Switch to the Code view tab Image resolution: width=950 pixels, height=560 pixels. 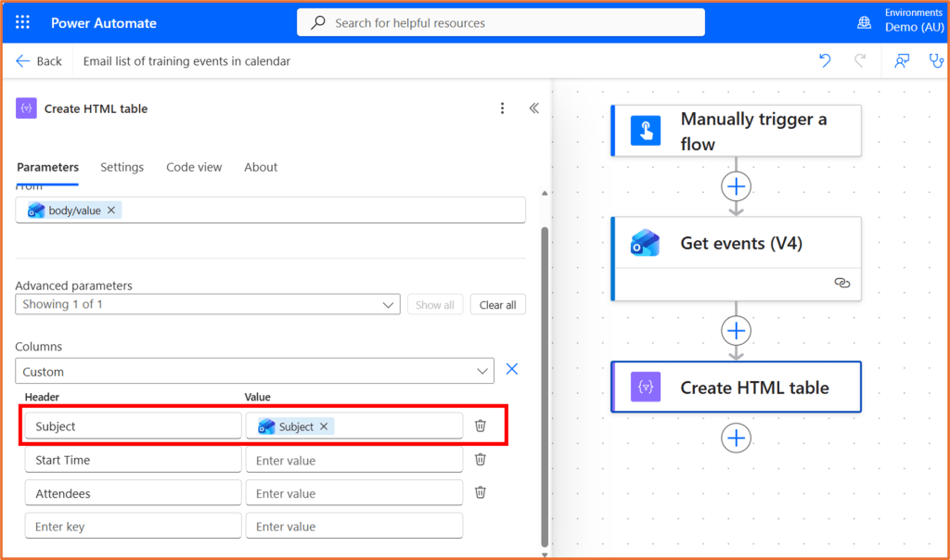(x=194, y=167)
